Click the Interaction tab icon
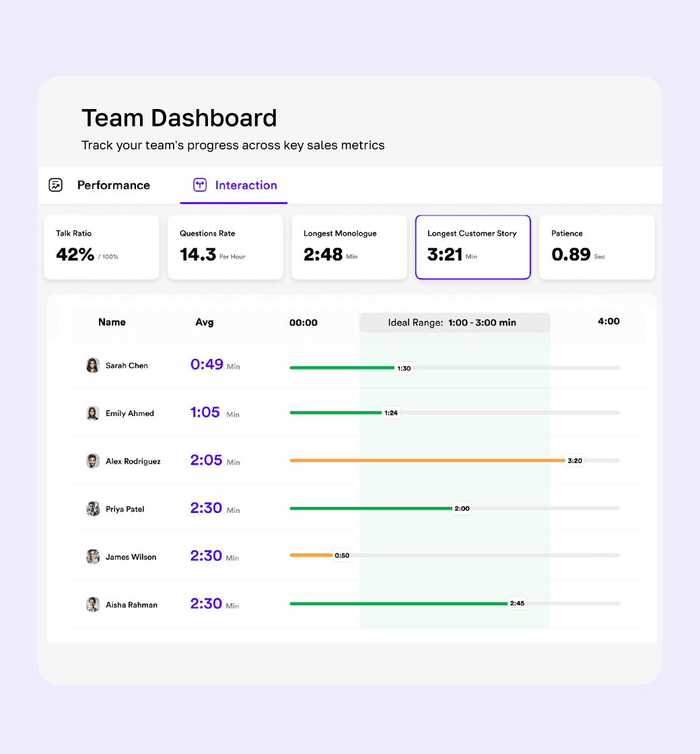 200,184
